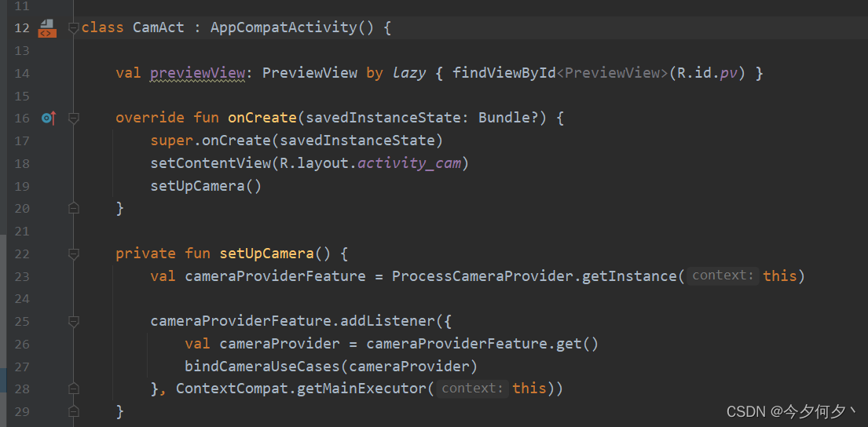Image resolution: width=868 pixels, height=427 pixels.
Task: Click the this keyword on line 28
Action: pyautogui.click(x=529, y=389)
